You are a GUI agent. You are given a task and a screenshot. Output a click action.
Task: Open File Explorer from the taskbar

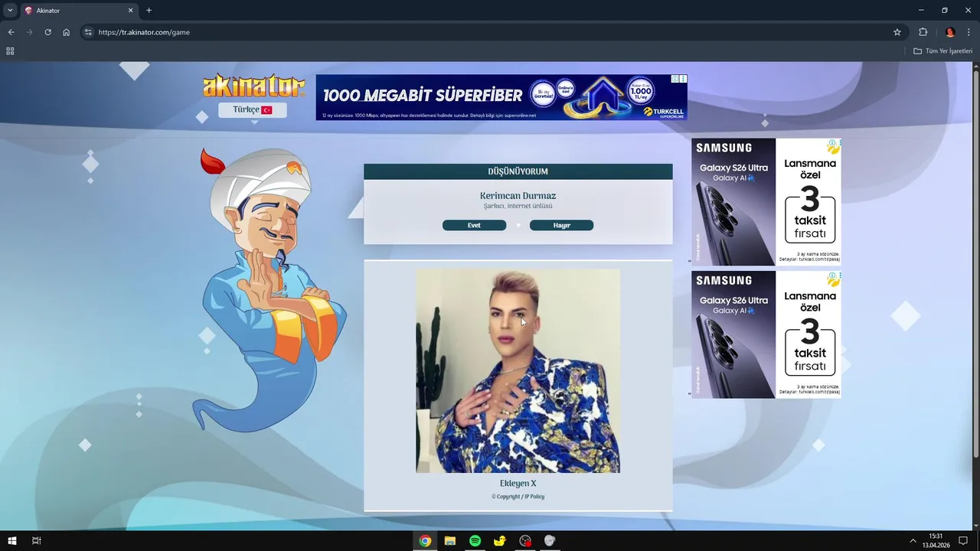[x=450, y=540]
